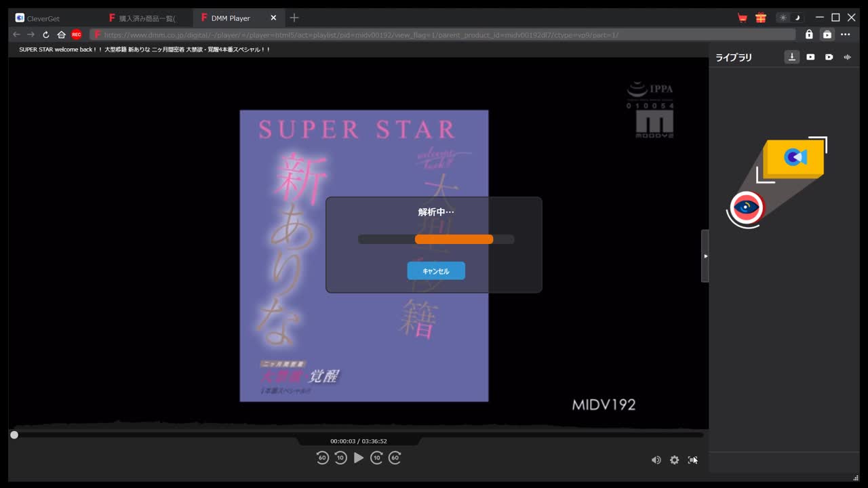Go forward to next page
Screen dimensions: 868x488
(x=31, y=35)
